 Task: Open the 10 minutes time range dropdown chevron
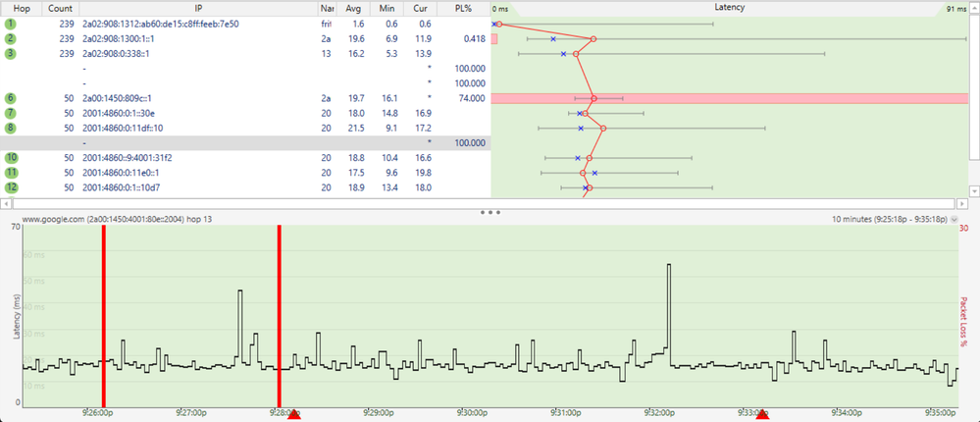pos(954,220)
